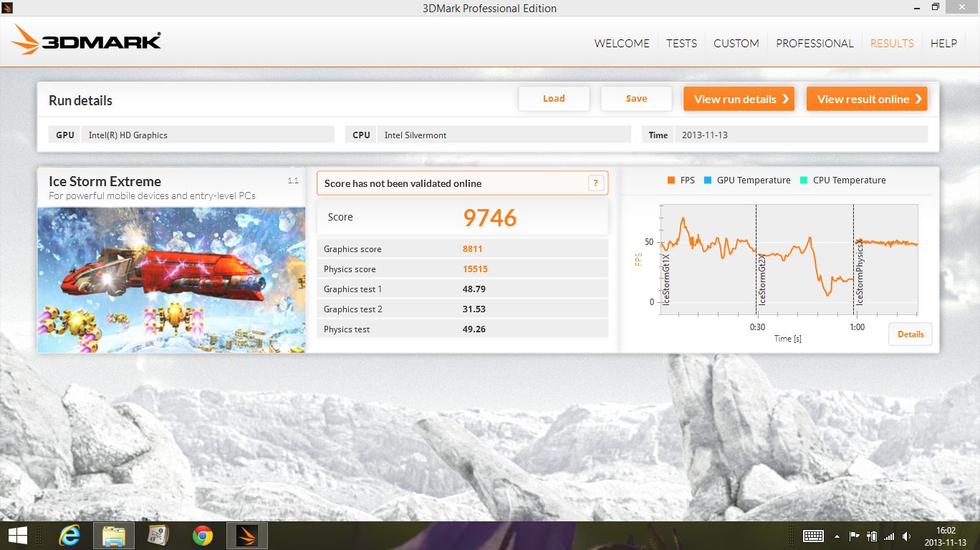This screenshot has width=980, height=550.
Task: Switch to the TESTS tab
Action: point(681,43)
